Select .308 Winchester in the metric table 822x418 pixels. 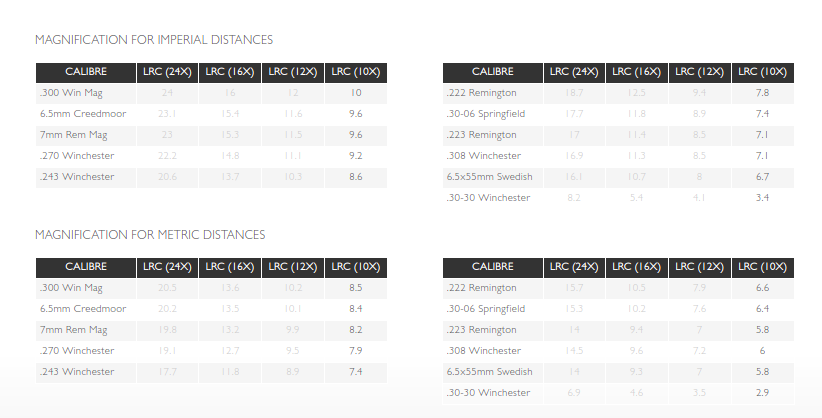tap(483, 351)
